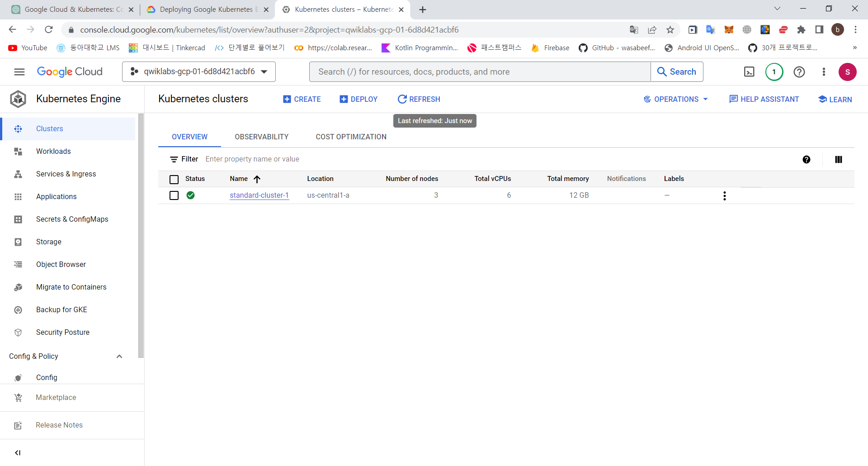
Task: Collapse the Config & Policy section
Action: (119, 357)
